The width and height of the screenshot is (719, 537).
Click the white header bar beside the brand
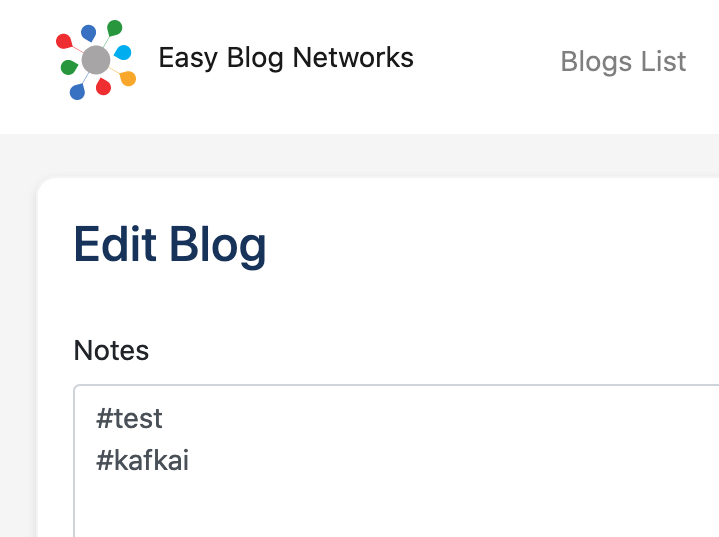486,60
